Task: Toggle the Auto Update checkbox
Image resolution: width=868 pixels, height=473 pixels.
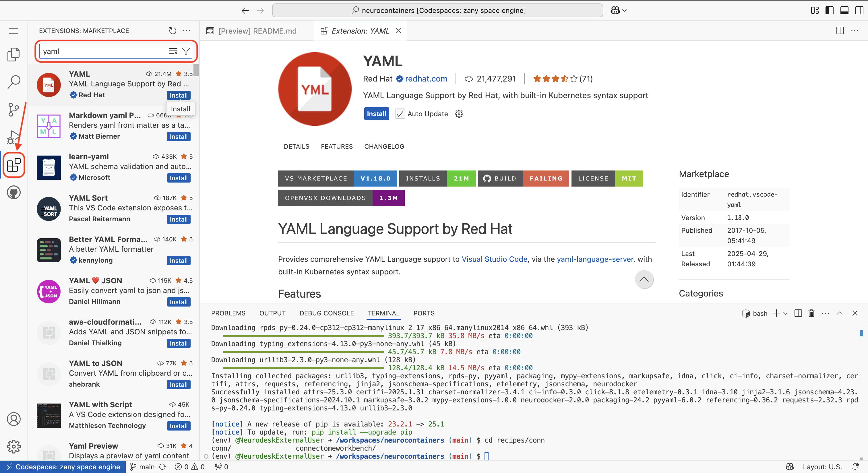Action: 400,114
